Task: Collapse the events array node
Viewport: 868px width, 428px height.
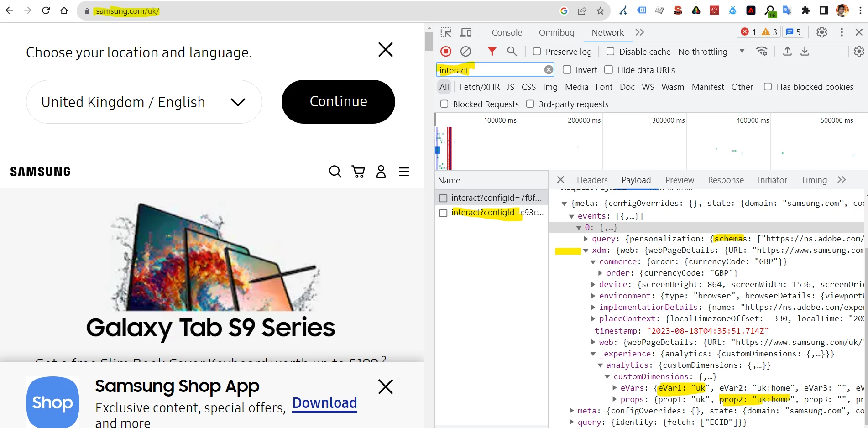Action: [x=571, y=216]
